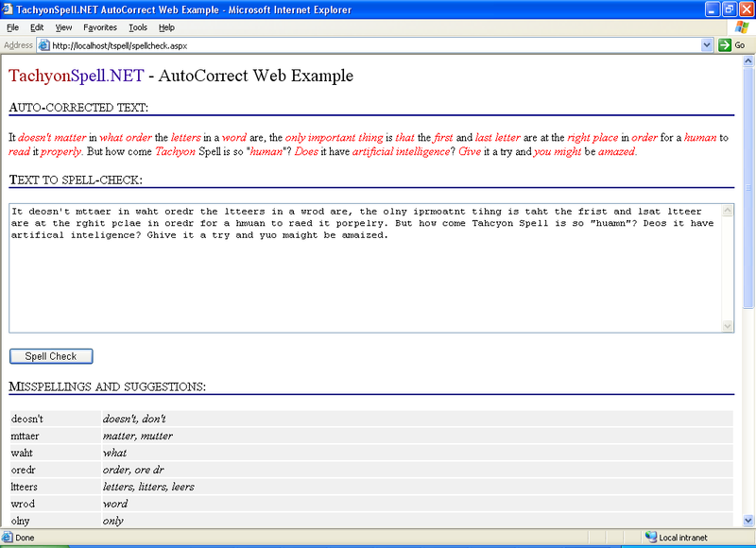
Task: Open the Help menu
Action: [166, 27]
